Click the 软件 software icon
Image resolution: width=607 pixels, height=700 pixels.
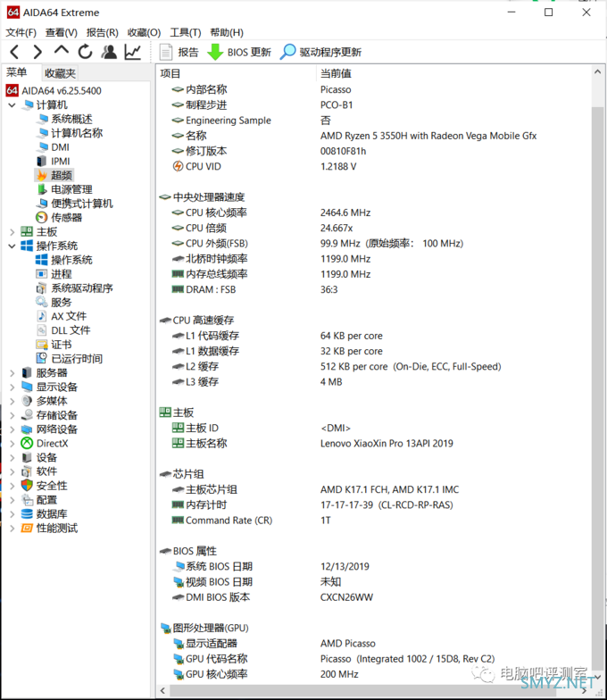[x=27, y=471]
